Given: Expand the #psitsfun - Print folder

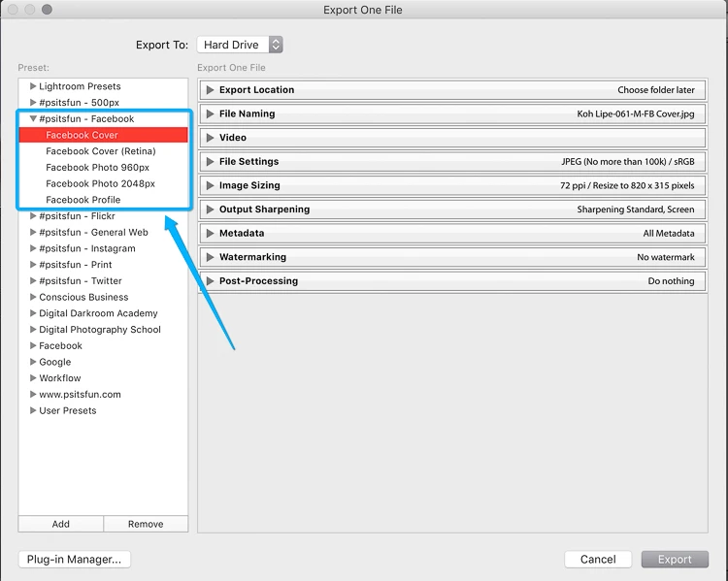Looking at the screenshot, I should pos(32,265).
